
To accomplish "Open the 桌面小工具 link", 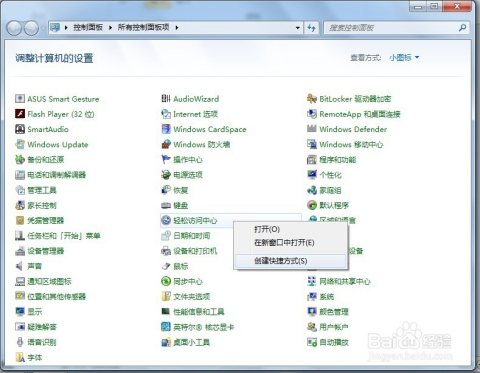I will click(192, 342).
